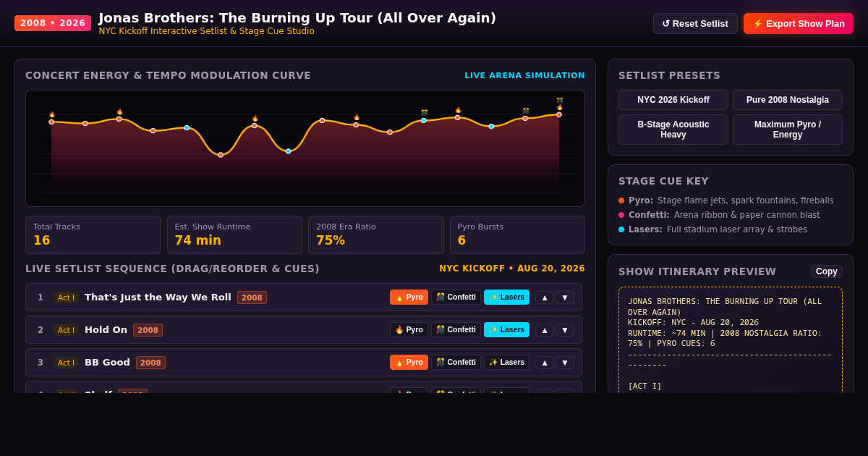Choose Maximum Pyro / Energy preset

[x=788, y=130]
